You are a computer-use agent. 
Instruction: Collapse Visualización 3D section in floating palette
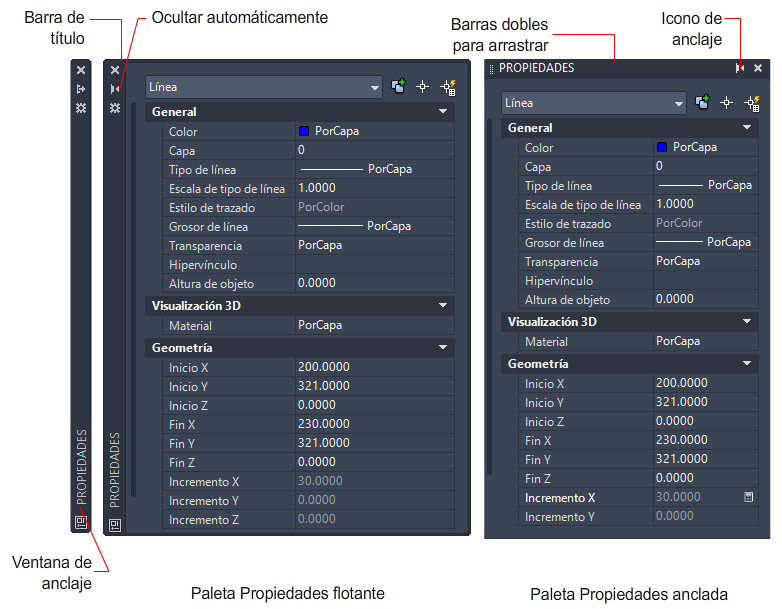(x=443, y=305)
